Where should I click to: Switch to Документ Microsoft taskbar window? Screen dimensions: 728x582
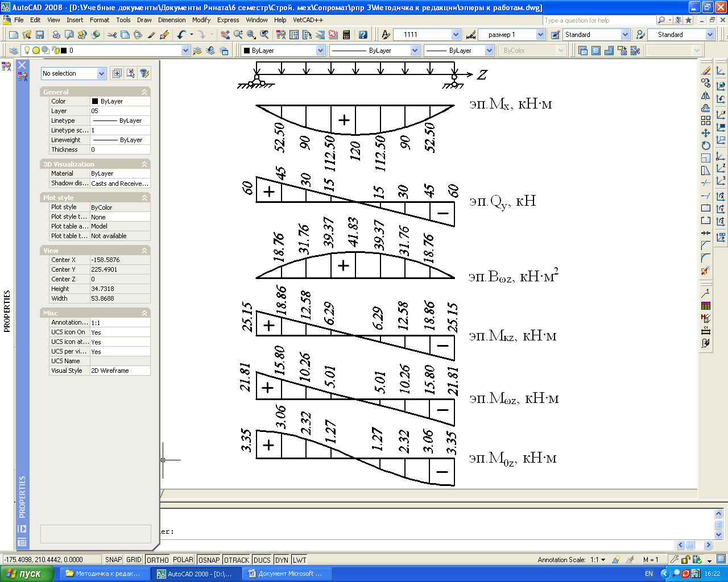pyautogui.click(x=287, y=573)
